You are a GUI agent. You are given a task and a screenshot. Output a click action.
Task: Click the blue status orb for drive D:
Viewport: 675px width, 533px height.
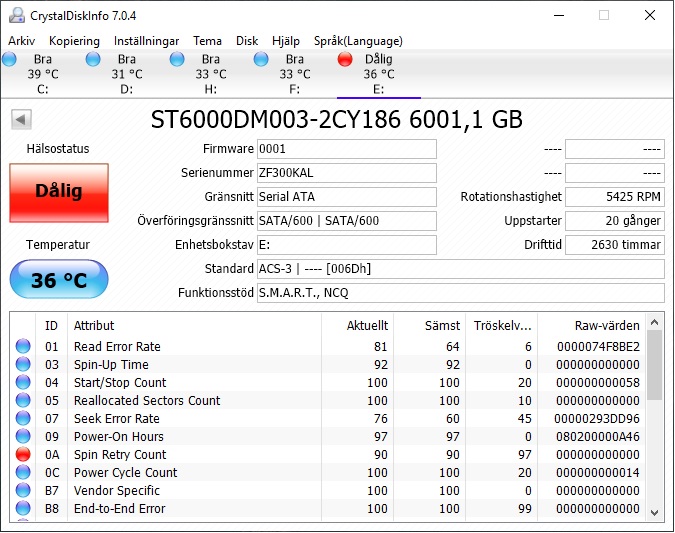pos(93,59)
